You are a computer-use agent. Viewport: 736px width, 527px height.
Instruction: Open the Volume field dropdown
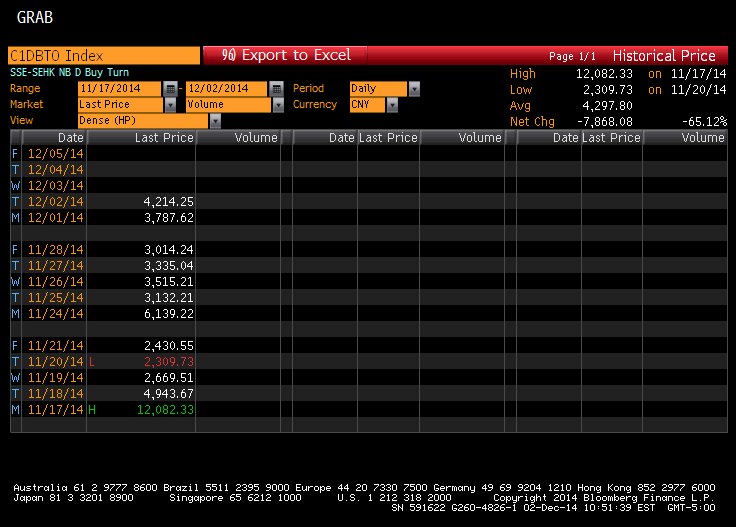[x=278, y=105]
